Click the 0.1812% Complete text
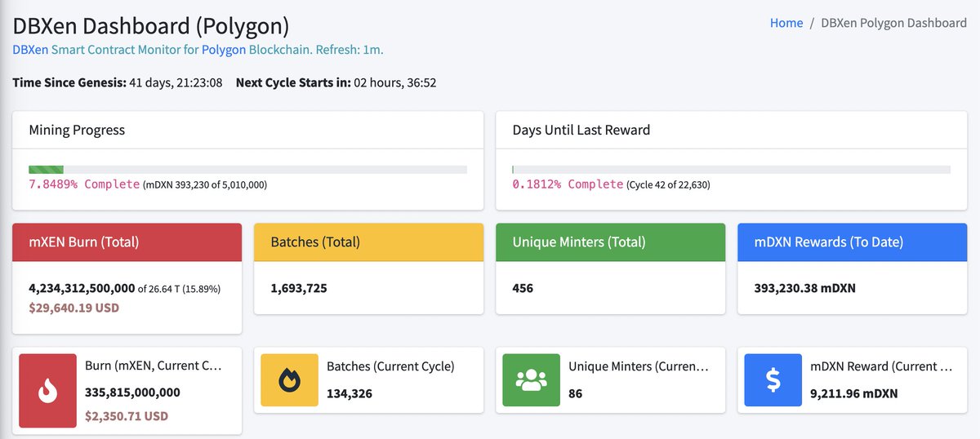 (x=568, y=184)
